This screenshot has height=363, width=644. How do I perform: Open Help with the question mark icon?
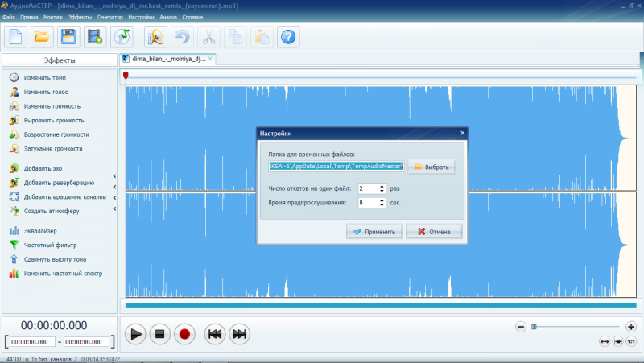pos(288,36)
